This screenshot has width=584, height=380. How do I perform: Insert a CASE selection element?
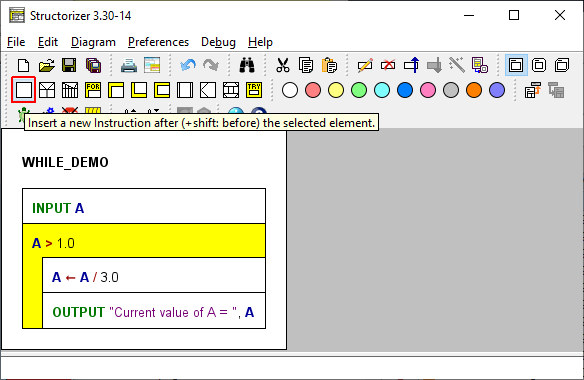[70, 90]
